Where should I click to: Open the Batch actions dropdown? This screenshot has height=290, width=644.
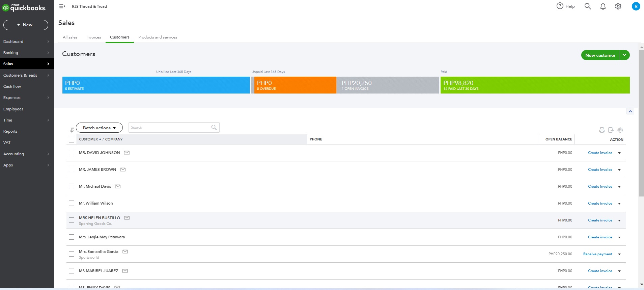99,128
